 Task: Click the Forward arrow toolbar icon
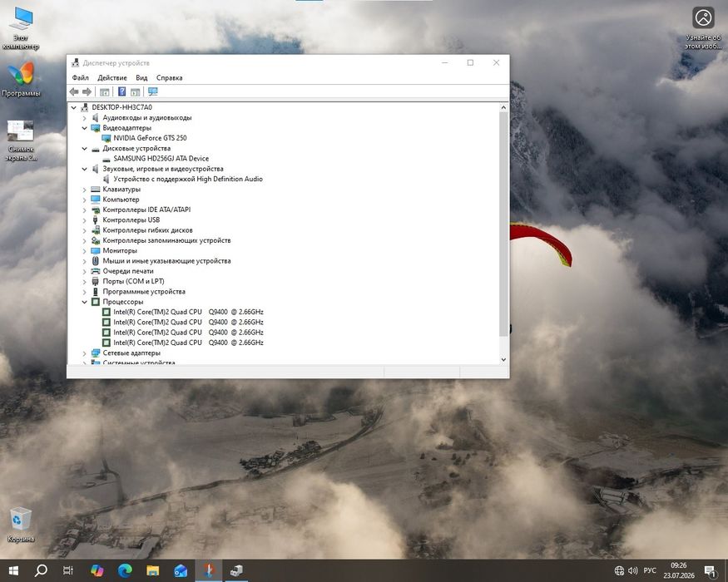pos(87,92)
